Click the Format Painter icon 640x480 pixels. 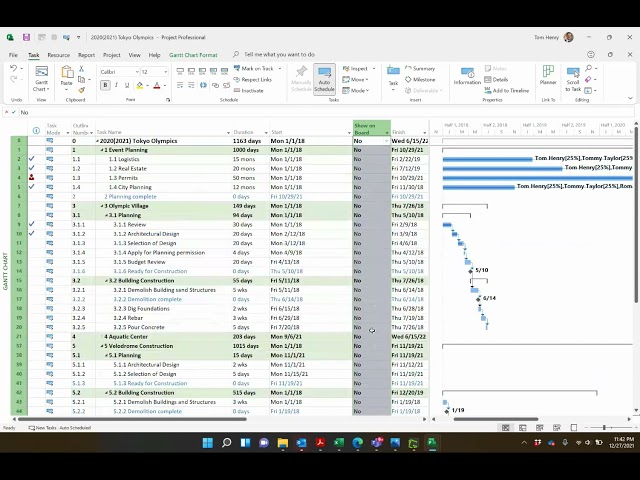click(81, 90)
